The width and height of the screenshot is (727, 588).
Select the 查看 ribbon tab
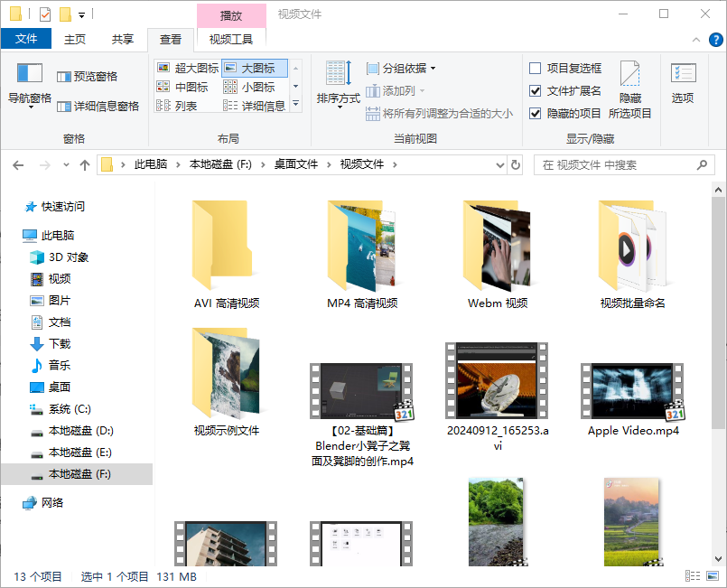click(171, 40)
